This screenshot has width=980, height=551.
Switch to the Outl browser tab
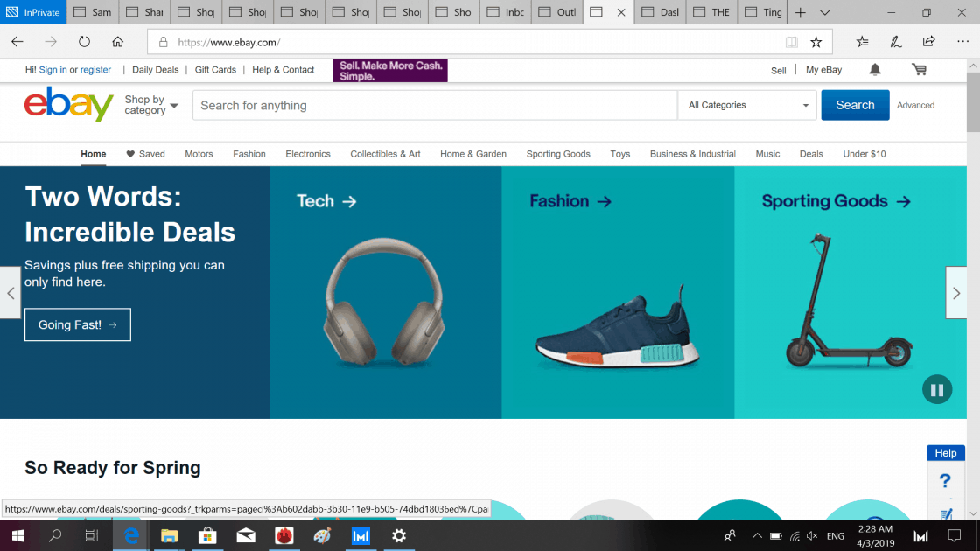click(x=557, y=12)
